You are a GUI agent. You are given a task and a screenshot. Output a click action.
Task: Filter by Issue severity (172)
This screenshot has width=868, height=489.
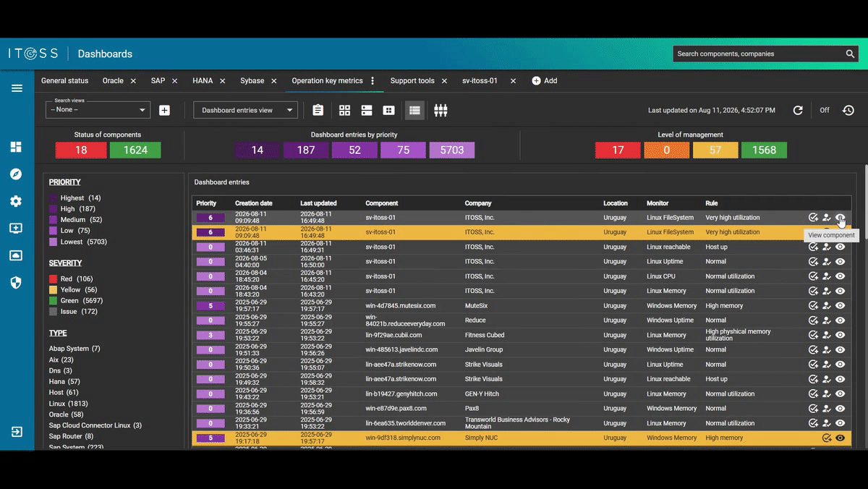pyautogui.click(x=73, y=312)
